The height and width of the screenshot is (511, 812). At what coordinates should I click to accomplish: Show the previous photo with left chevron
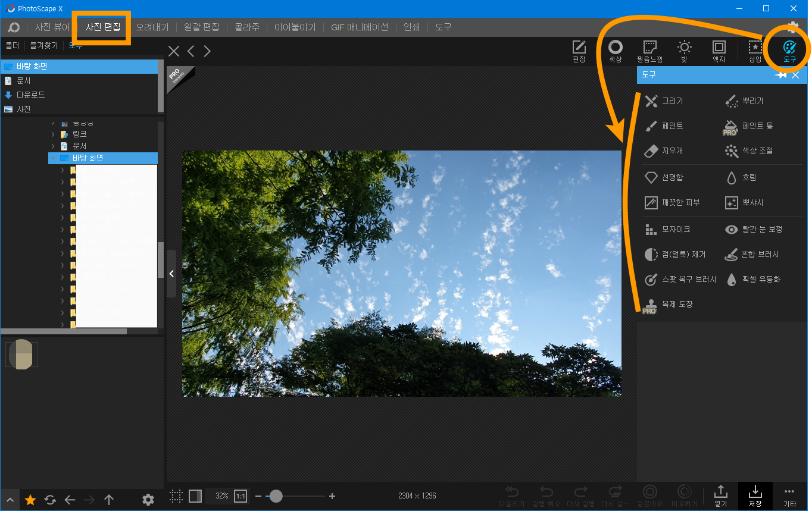click(x=191, y=51)
